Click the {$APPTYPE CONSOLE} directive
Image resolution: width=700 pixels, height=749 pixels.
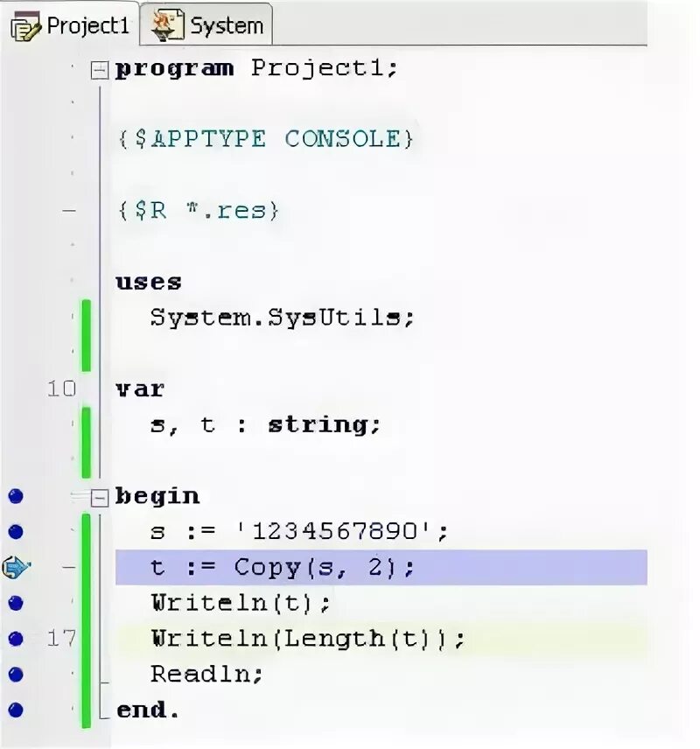click(x=263, y=139)
